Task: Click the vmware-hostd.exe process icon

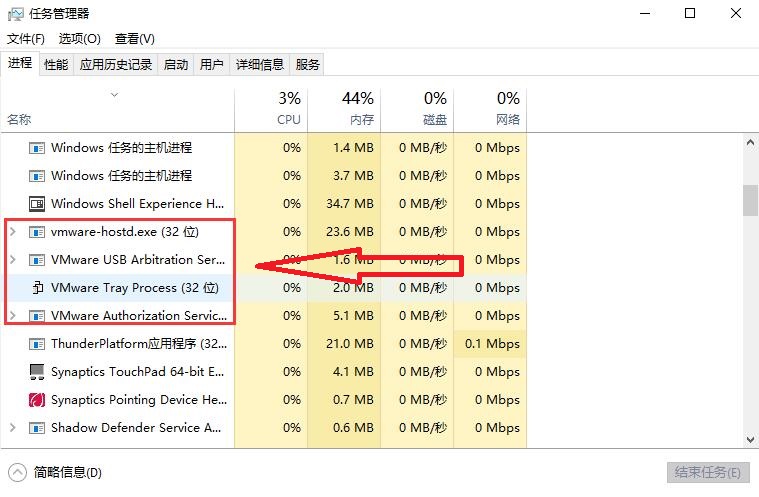Action: 37,232
